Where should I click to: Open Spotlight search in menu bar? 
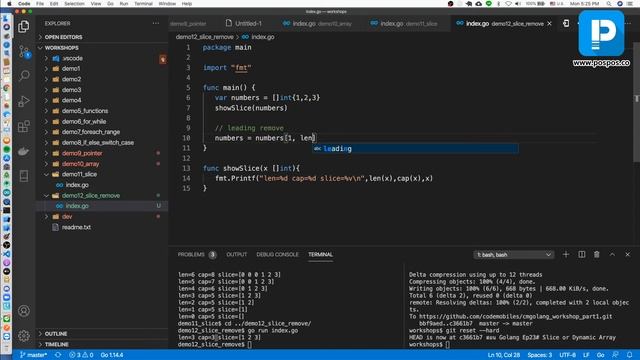pos(609,4)
